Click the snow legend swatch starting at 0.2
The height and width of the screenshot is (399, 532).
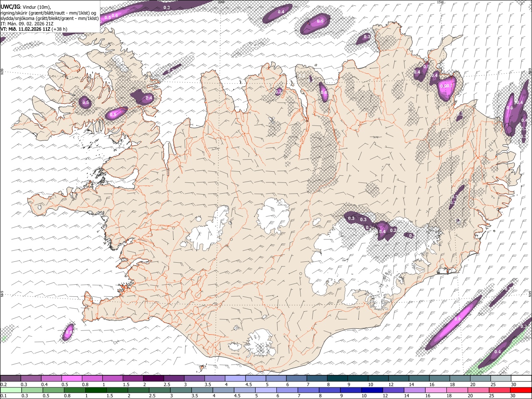tap(10, 378)
